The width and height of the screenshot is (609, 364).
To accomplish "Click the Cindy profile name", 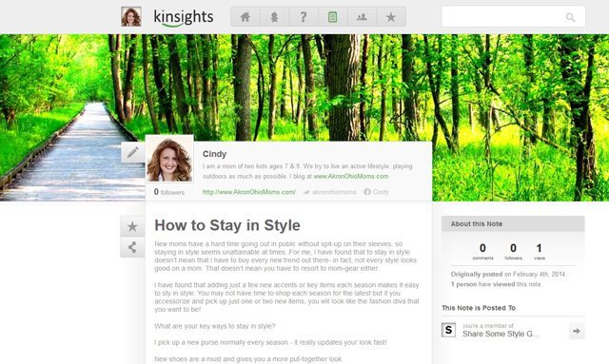I will (x=214, y=154).
